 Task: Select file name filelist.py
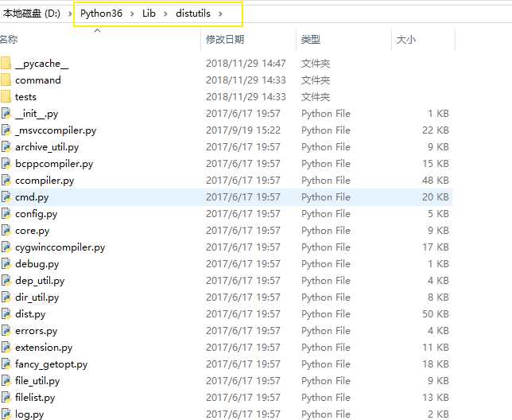(x=35, y=397)
